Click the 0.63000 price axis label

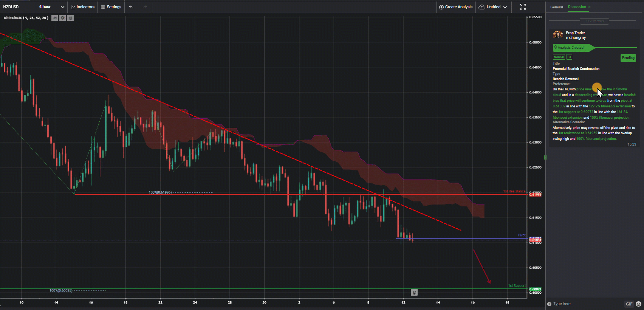535,143
